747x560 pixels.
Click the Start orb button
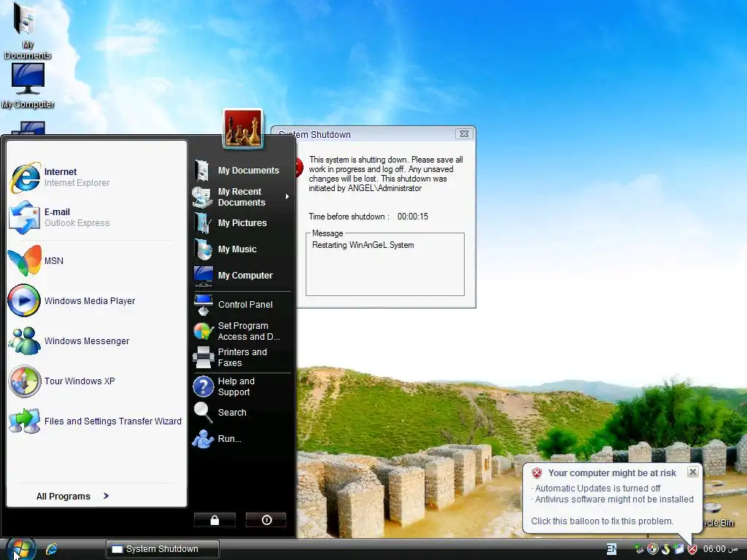(x=20, y=549)
